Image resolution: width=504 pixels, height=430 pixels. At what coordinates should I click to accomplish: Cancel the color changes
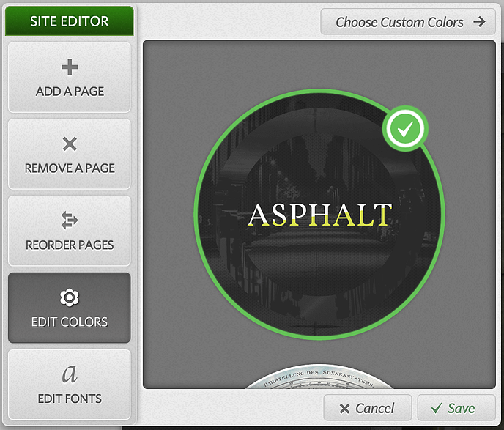click(368, 408)
